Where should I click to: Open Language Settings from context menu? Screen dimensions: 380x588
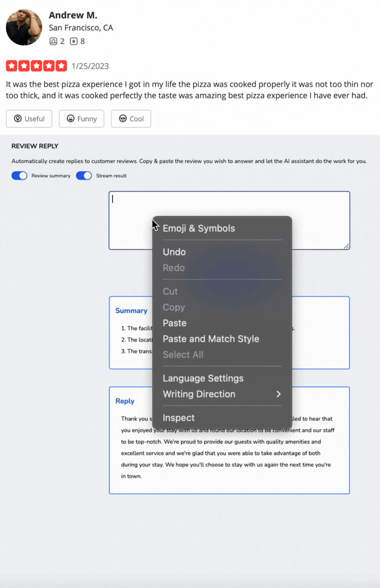[x=222, y=378]
